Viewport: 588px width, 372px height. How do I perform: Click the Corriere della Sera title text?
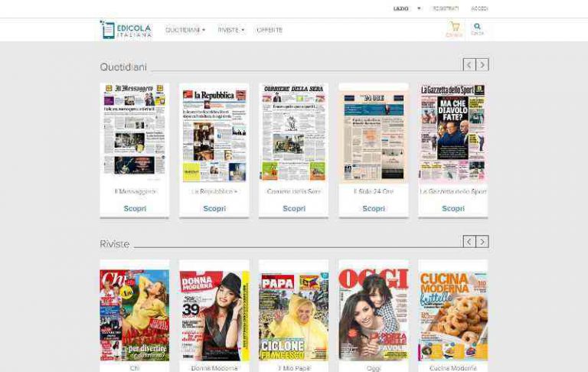pyautogui.click(x=294, y=191)
